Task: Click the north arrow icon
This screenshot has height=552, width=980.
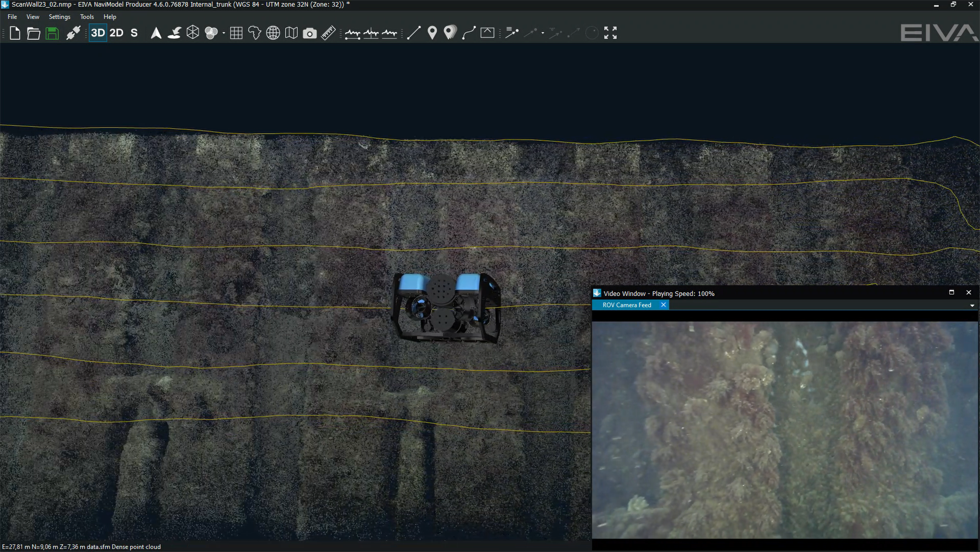Action: point(156,33)
